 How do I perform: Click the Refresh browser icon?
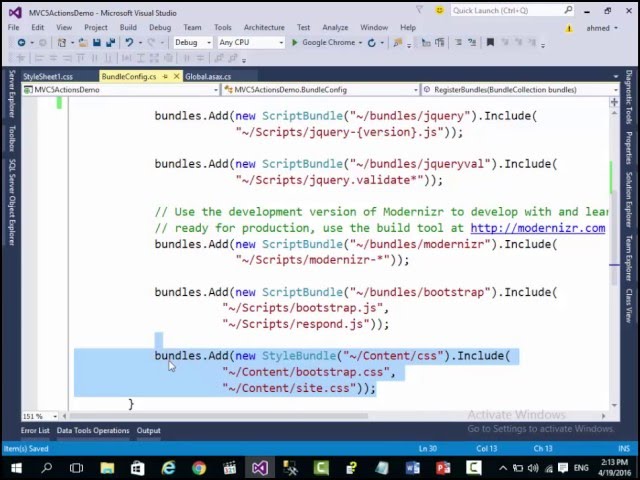[x=371, y=43]
